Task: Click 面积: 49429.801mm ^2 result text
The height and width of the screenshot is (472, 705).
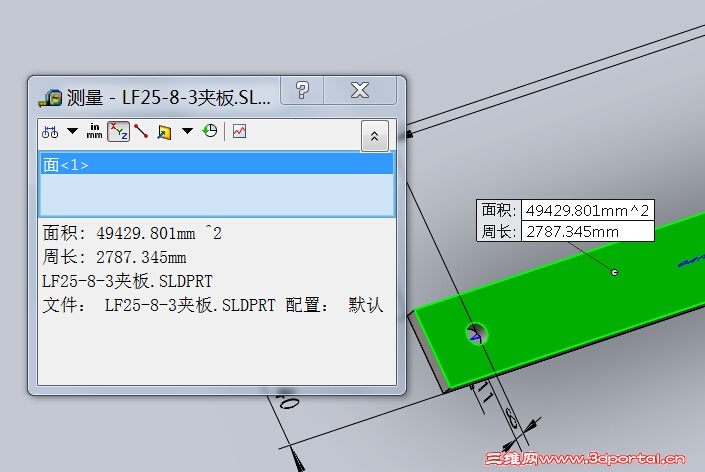Action: coord(132,233)
